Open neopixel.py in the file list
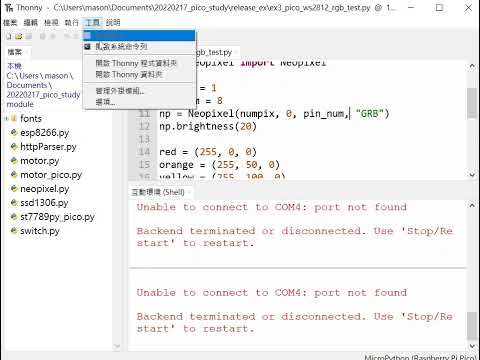Screen dimensions: 480x360 [45, 189]
